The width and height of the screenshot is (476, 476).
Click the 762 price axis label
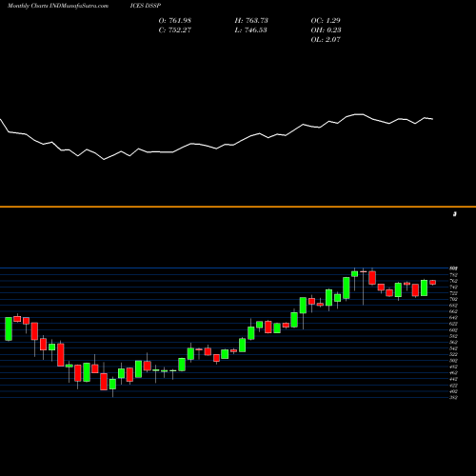click(x=453, y=281)
